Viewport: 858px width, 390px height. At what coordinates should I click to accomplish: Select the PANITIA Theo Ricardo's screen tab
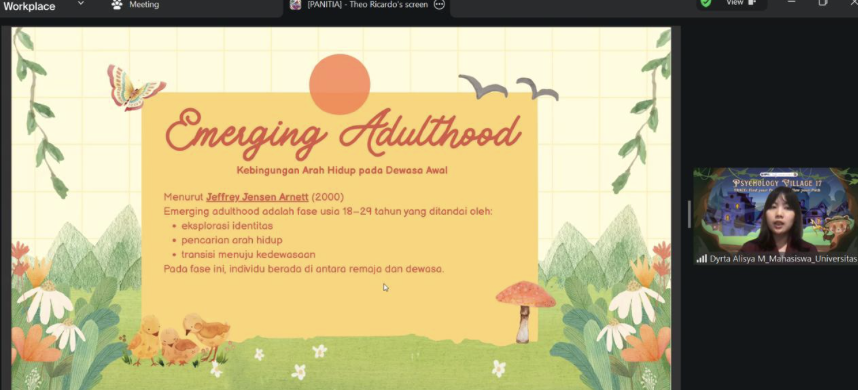[367, 5]
